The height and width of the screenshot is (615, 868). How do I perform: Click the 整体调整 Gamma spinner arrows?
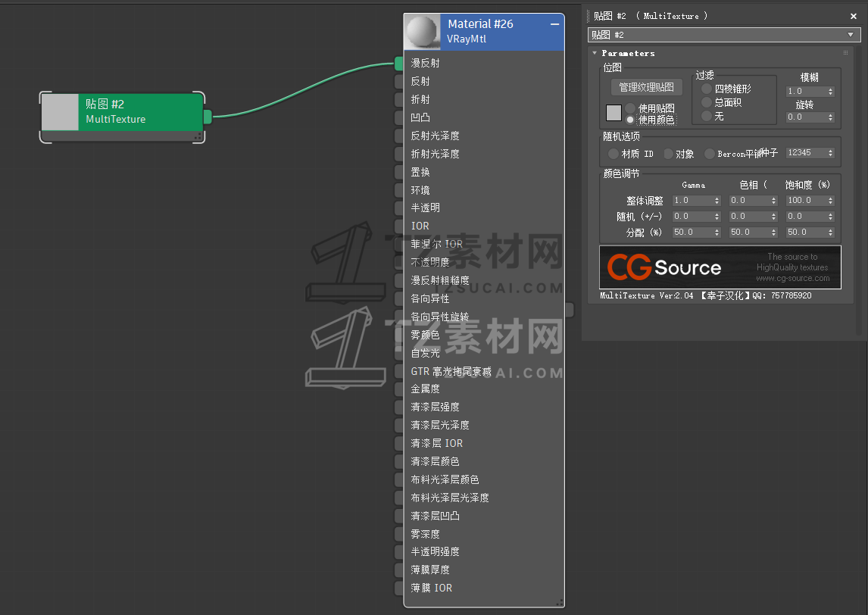coord(717,201)
